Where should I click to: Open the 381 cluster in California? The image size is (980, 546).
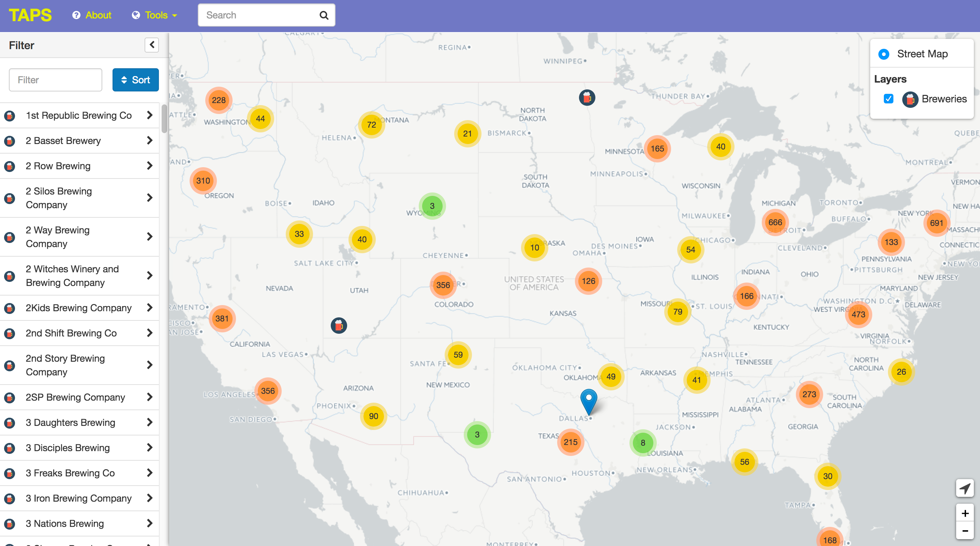(222, 318)
